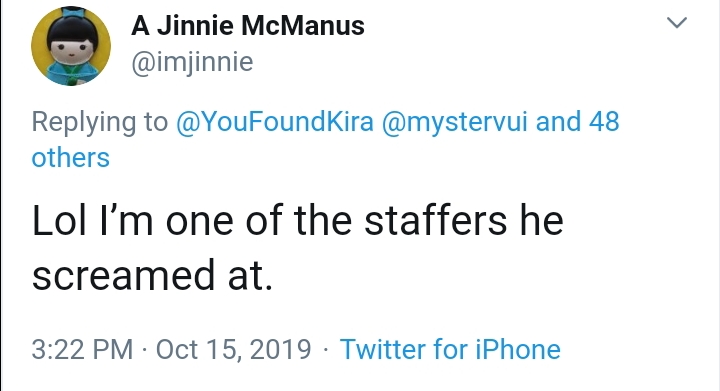Open the tweet options chevron menu
Screen dimensions: 720x391
[x=676, y=22]
